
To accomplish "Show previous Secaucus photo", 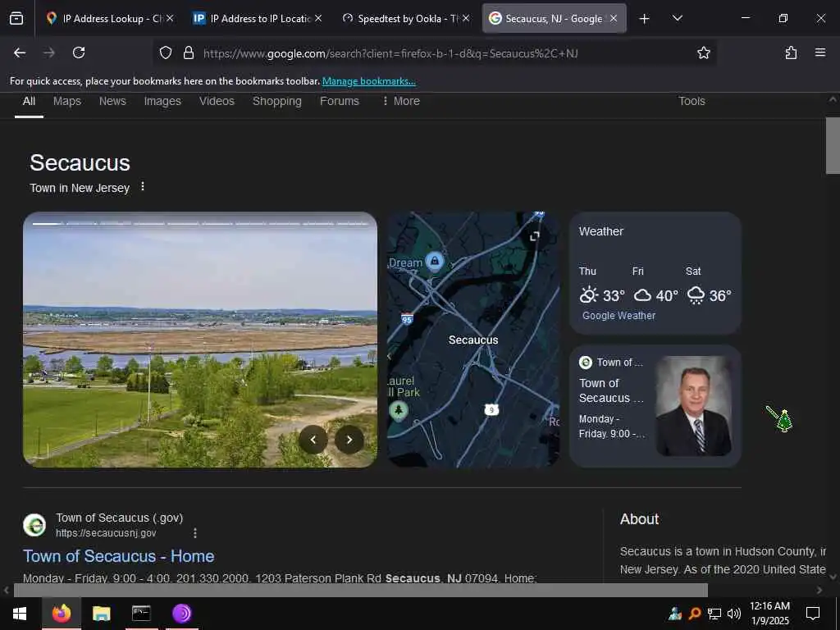I will (313, 440).
